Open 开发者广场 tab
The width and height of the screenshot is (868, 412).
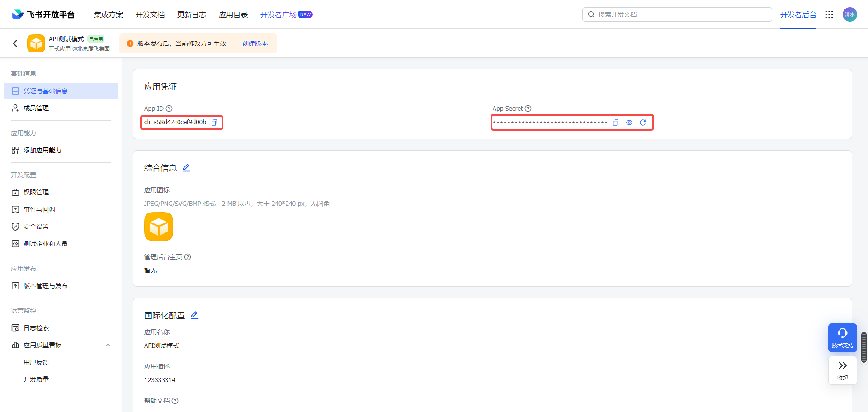pos(278,14)
